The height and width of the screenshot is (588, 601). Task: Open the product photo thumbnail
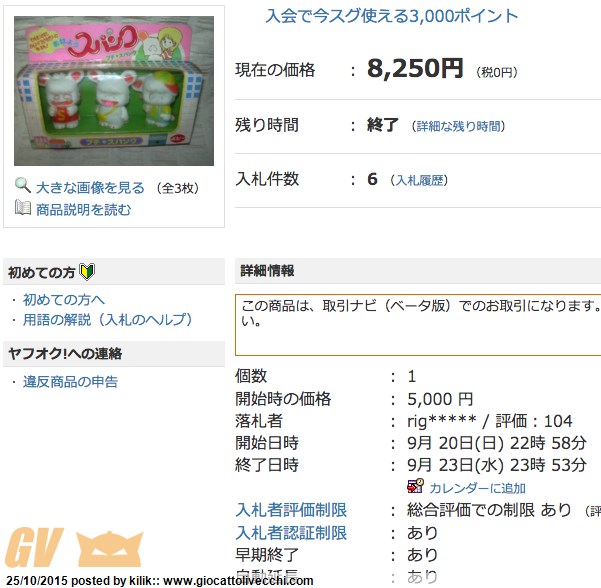pos(114,91)
